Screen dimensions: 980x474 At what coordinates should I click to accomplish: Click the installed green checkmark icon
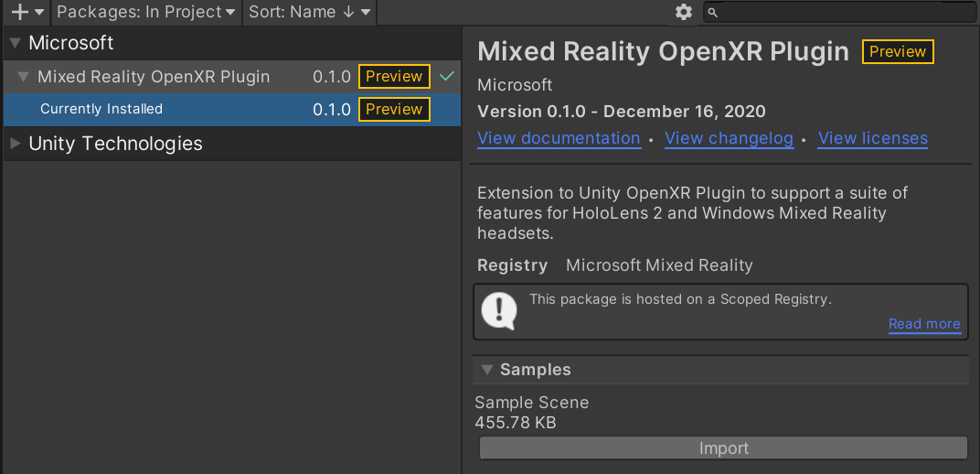[446, 76]
